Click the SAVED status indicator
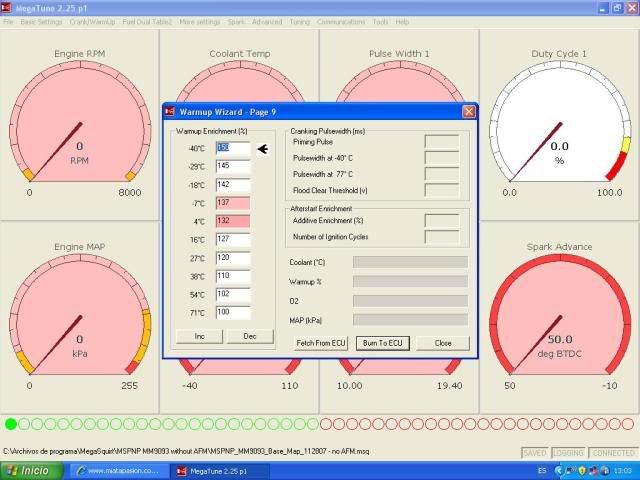The image size is (640, 480). pos(535,453)
